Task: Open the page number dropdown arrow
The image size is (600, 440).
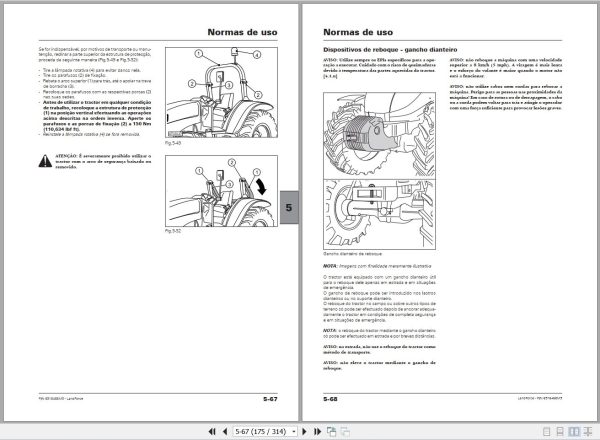Action: pos(293,432)
